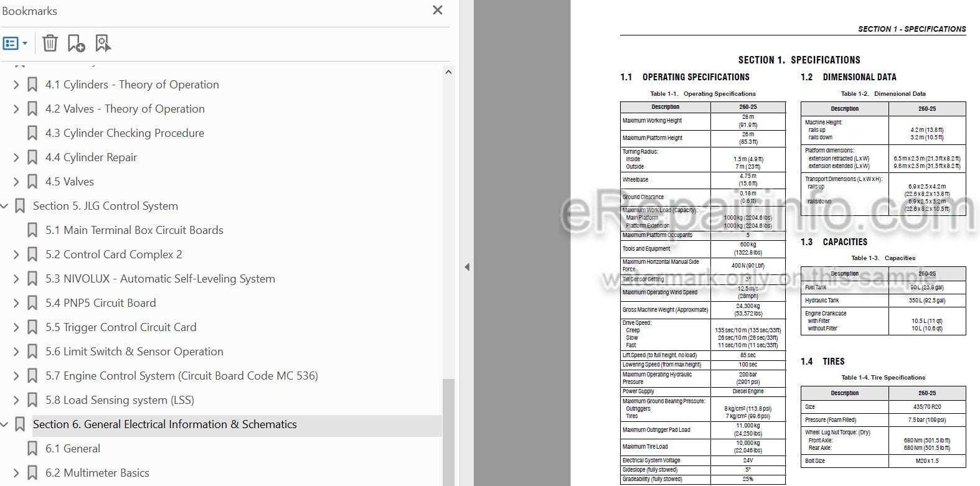Click bookmark icon beside Section 6 General Electrical

pos(20,424)
